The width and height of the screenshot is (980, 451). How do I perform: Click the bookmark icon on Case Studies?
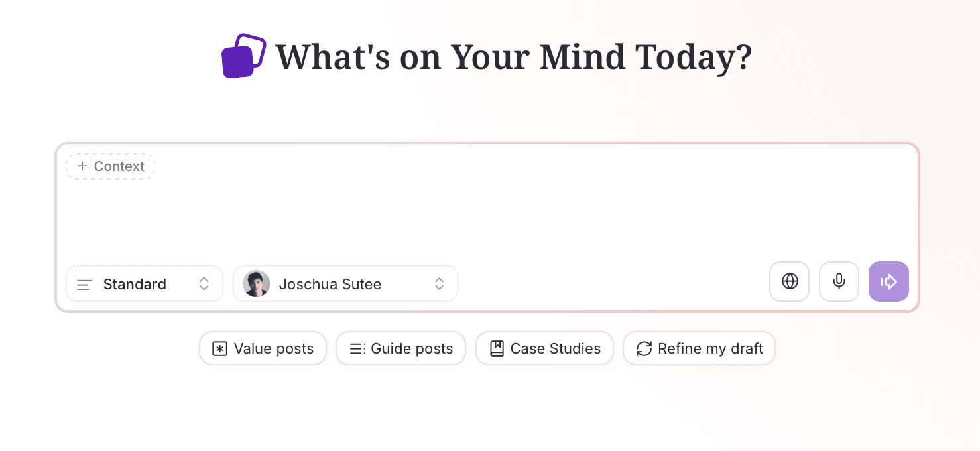coord(497,348)
